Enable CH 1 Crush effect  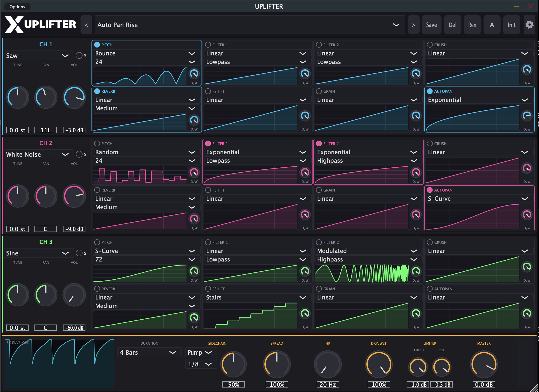[430, 45]
